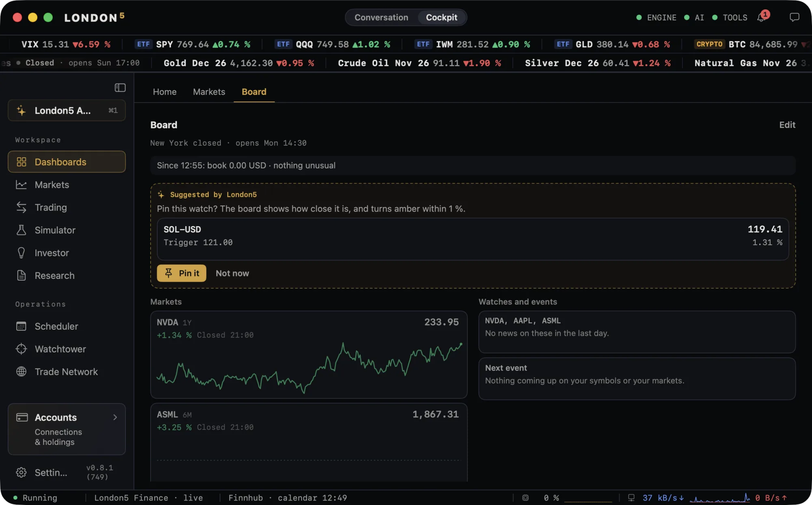The height and width of the screenshot is (505, 812).
Task: Open the ASML 6M chart card
Action: coord(309,442)
